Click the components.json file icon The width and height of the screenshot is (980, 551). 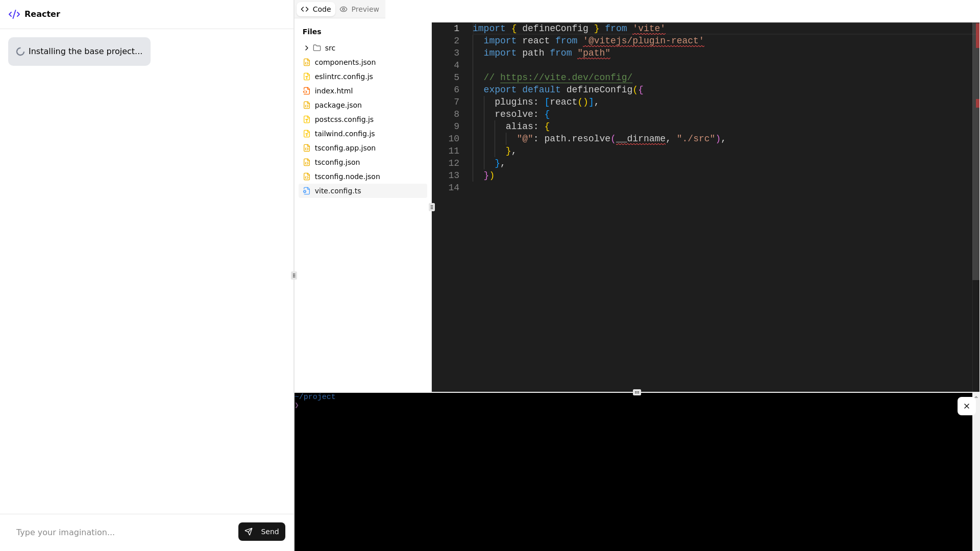click(x=307, y=62)
